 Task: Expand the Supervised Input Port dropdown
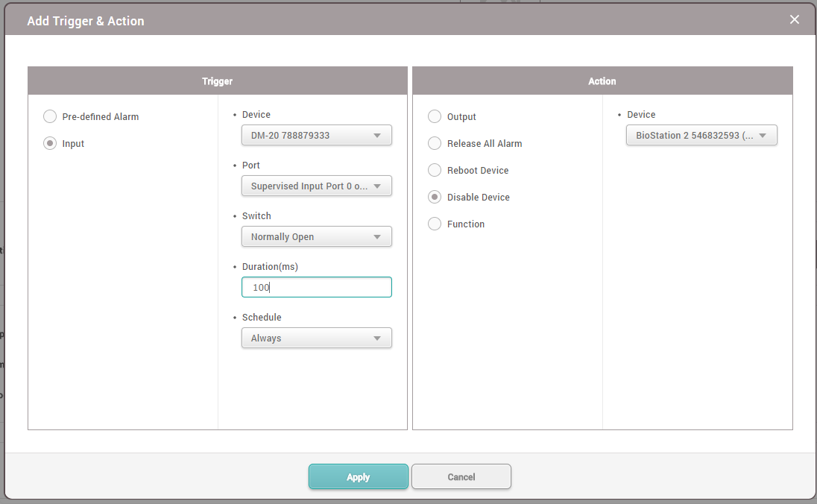(316, 186)
